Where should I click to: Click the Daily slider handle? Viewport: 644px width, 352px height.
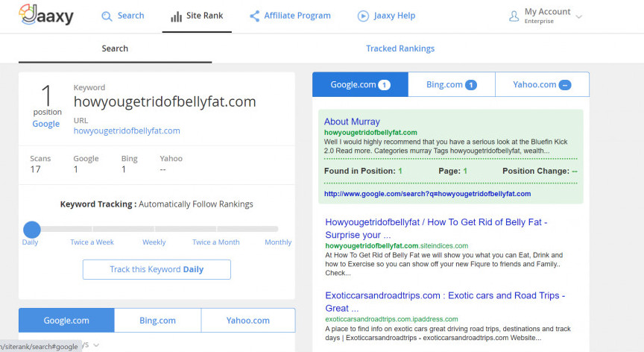[31, 230]
